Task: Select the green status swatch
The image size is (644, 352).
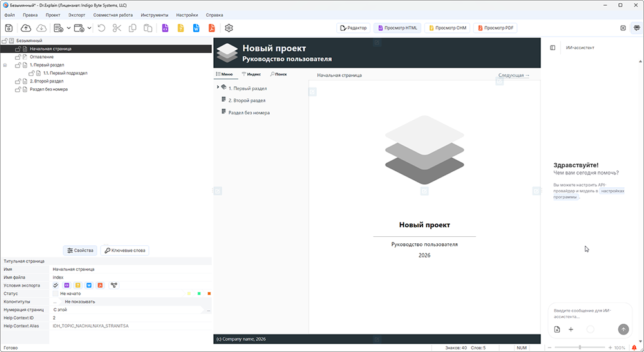Action: click(199, 293)
